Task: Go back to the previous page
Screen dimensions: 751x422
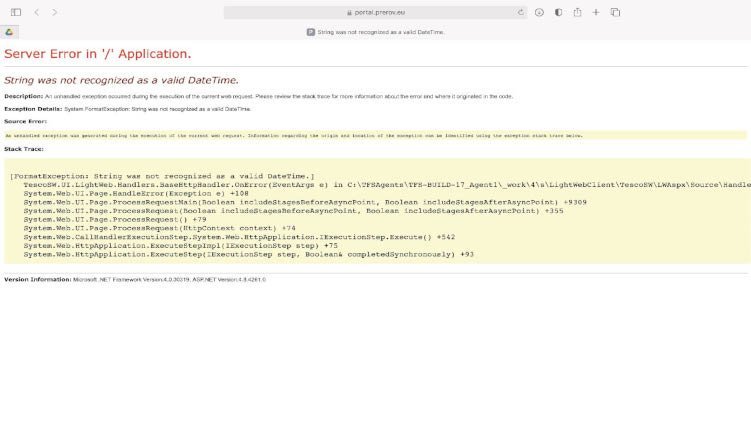Action: tap(37, 12)
